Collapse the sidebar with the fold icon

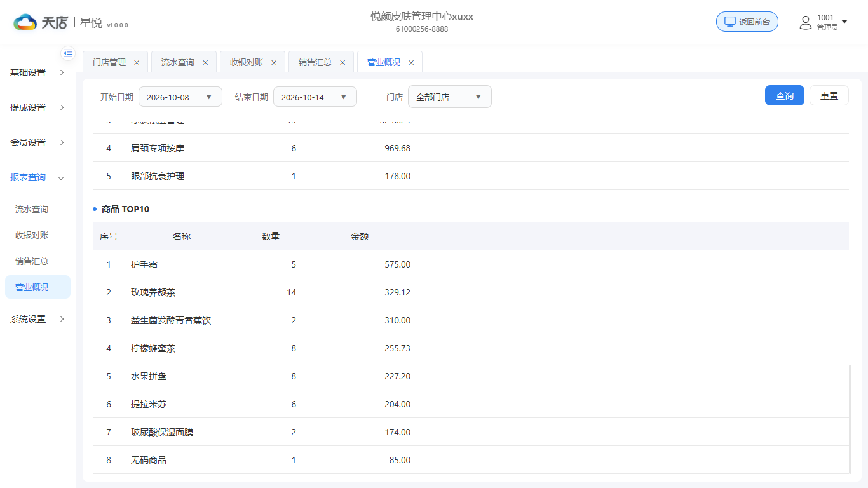click(68, 53)
